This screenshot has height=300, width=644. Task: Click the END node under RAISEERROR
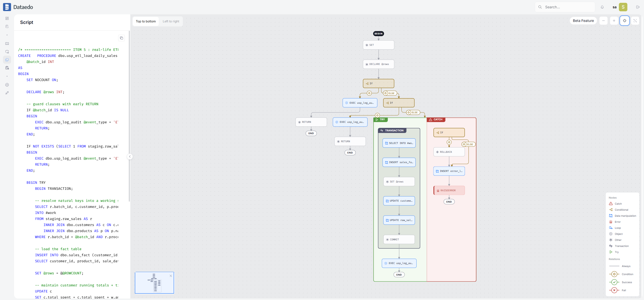(449, 202)
